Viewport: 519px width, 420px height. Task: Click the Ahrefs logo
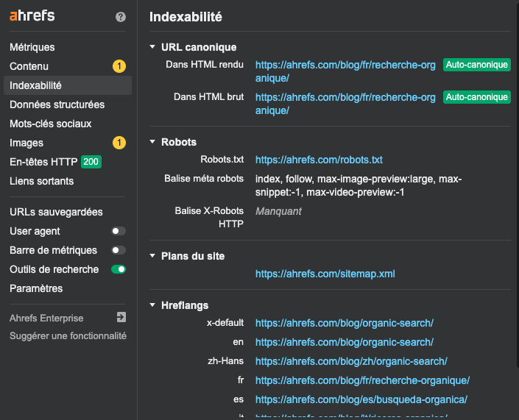(x=32, y=16)
